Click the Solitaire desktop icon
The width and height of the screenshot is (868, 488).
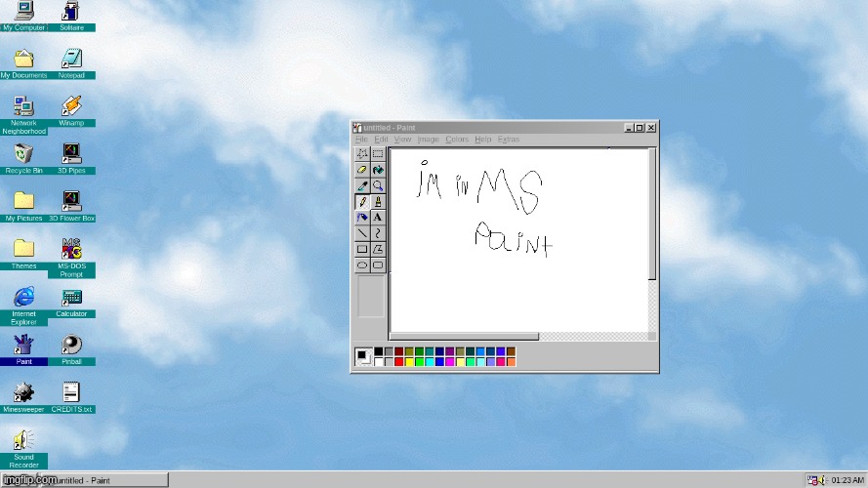71,16
